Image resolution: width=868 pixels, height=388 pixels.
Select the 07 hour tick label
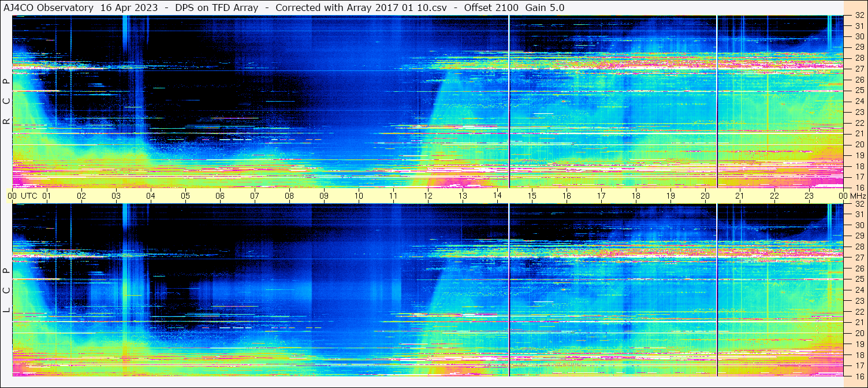[x=255, y=196]
